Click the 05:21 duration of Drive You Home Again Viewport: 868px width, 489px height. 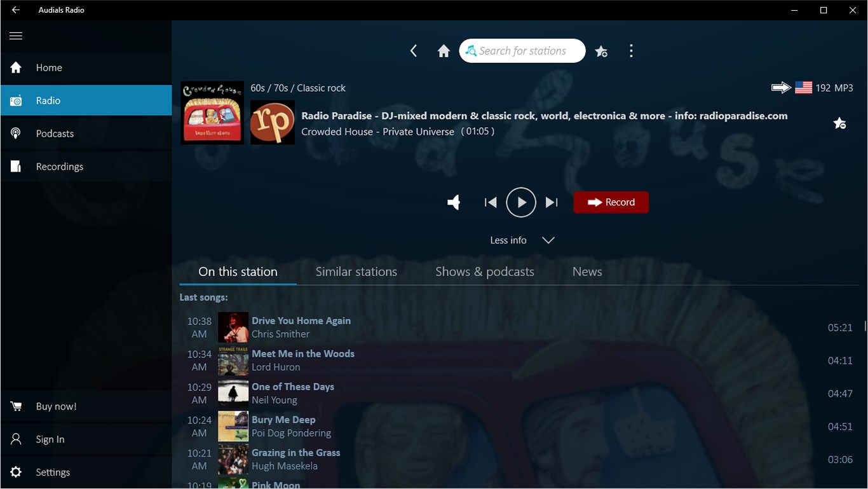(840, 327)
